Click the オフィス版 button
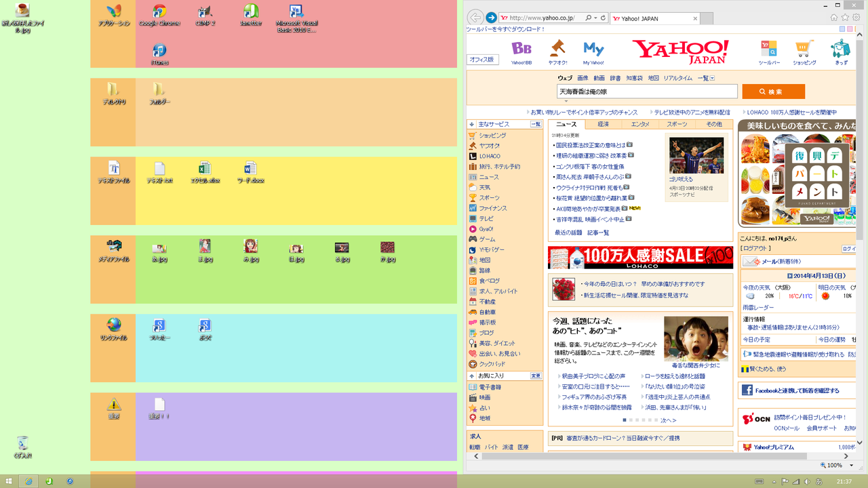 pos(483,60)
